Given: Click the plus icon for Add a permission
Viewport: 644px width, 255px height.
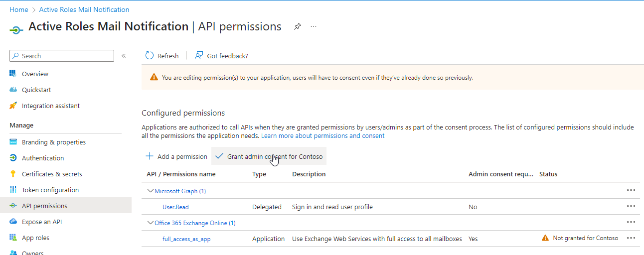Looking at the screenshot, I should click(150, 156).
